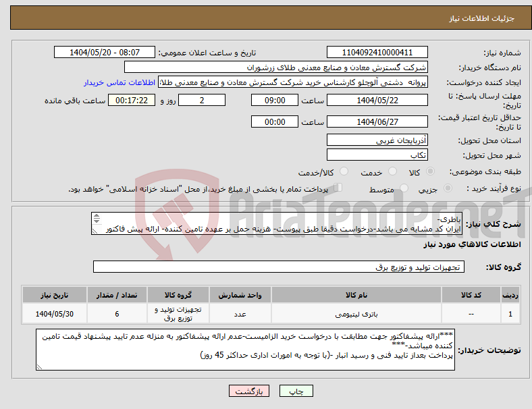Click the row number cell 1
Image resolution: width=532 pixels, height=409 pixels.
pyautogui.click(x=510, y=314)
